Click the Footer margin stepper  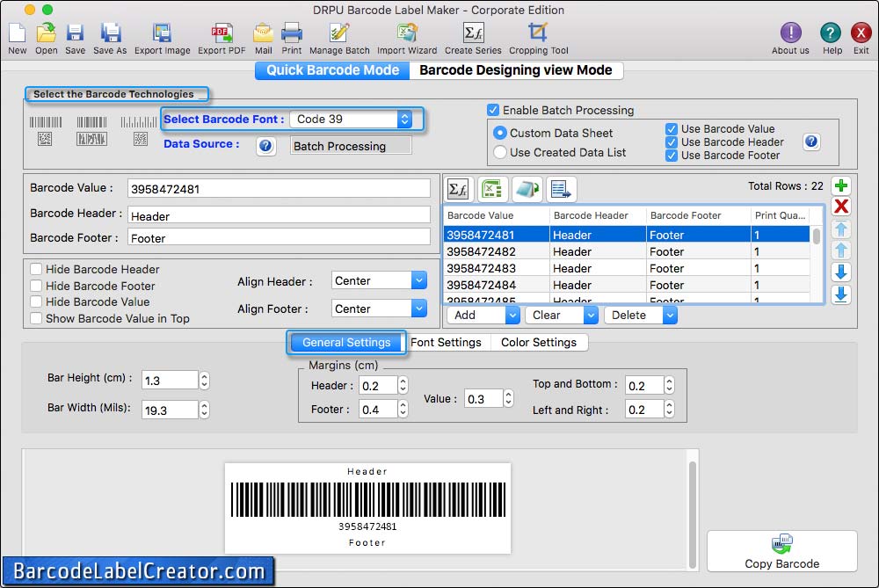point(403,409)
